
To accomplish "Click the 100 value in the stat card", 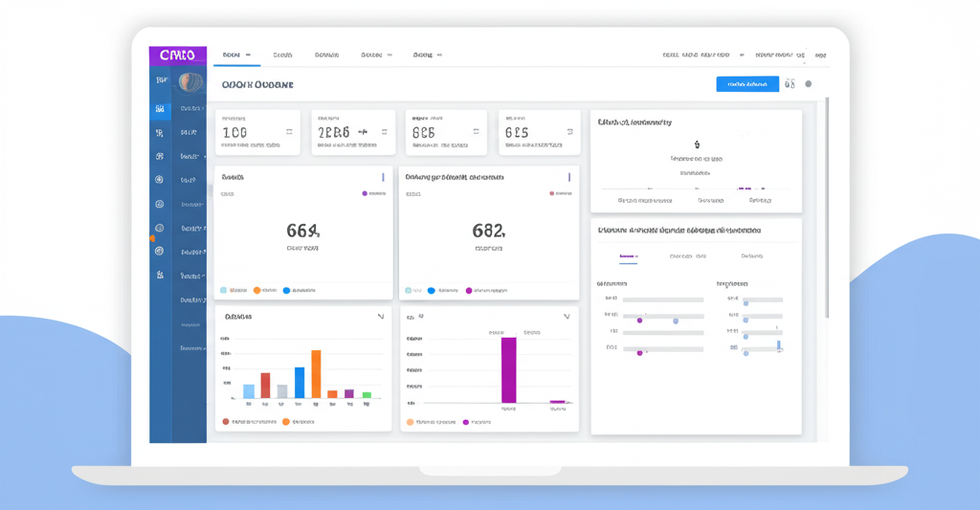I will (235, 132).
